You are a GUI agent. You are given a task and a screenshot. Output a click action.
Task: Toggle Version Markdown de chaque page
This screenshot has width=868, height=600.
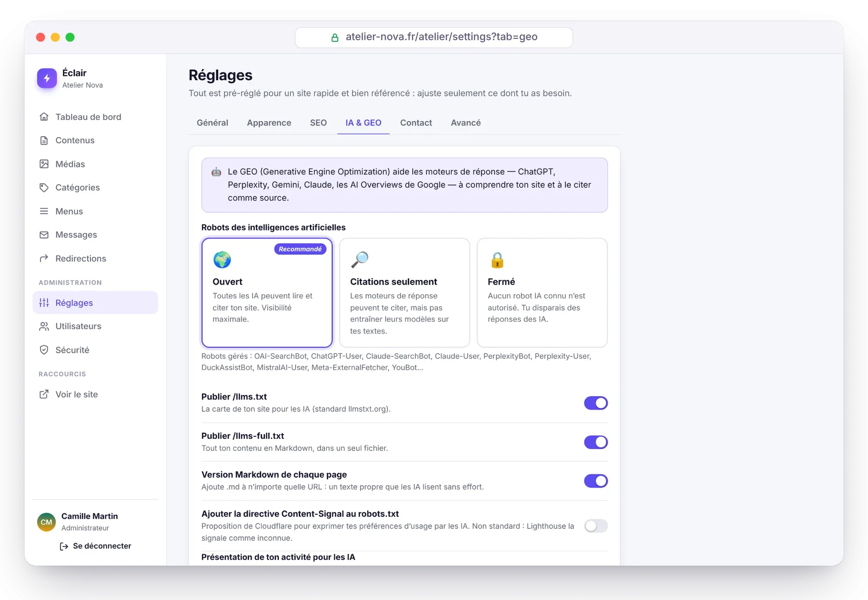595,481
